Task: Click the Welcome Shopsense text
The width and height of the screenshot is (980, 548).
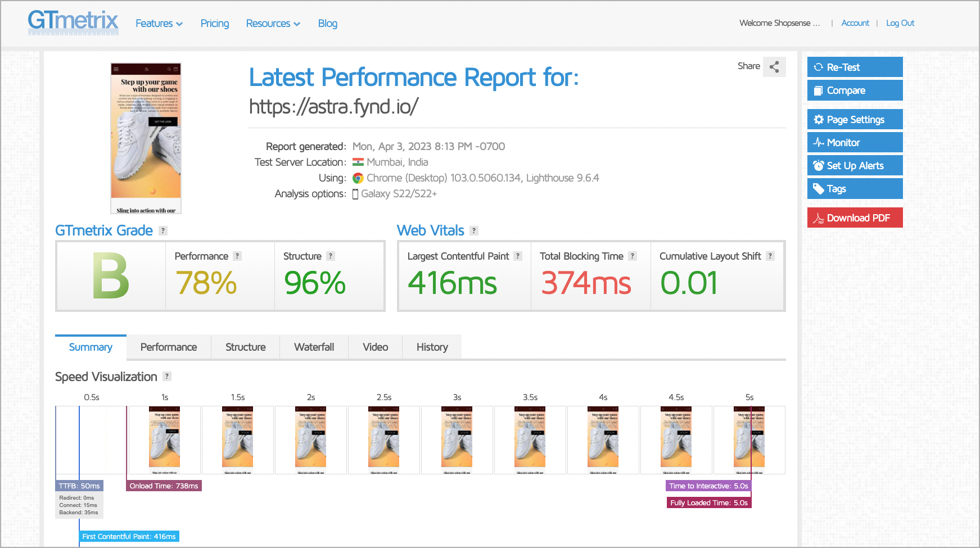Action: point(779,23)
